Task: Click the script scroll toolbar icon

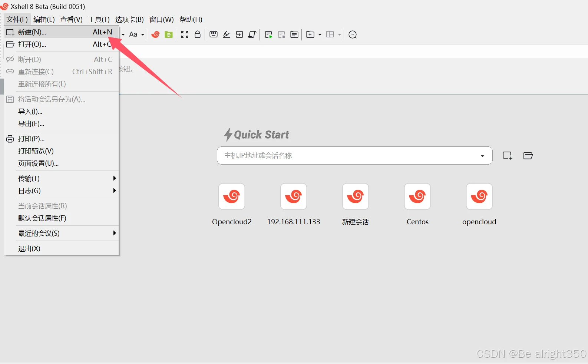Action: coord(252,34)
